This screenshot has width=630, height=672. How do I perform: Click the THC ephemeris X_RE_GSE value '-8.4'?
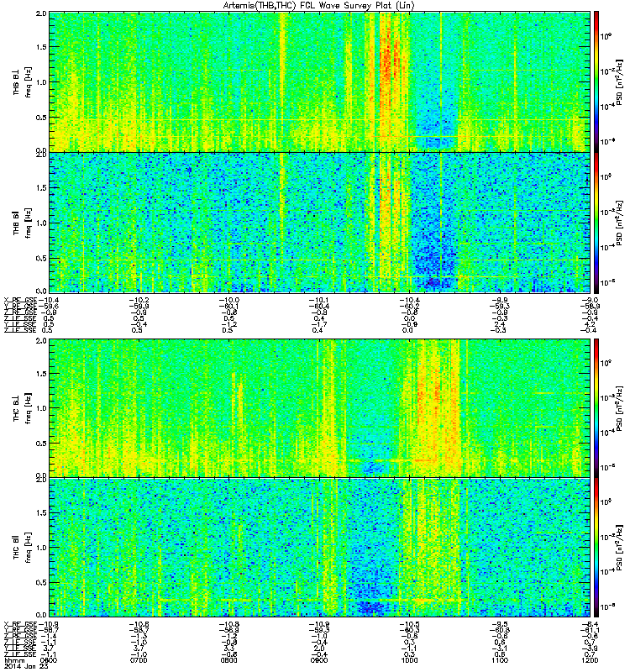(x=590, y=624)
